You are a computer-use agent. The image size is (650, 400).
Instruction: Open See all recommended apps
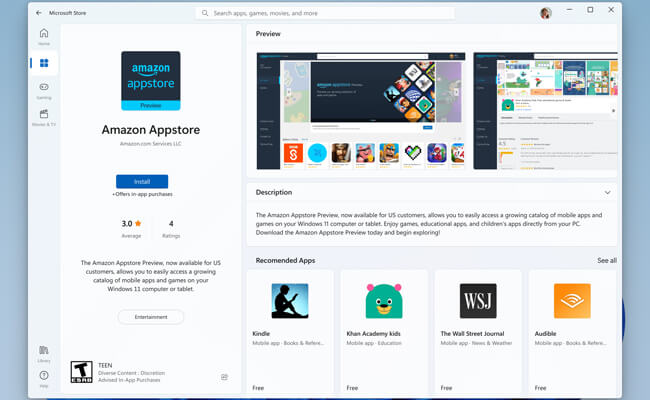click(607, 260)
